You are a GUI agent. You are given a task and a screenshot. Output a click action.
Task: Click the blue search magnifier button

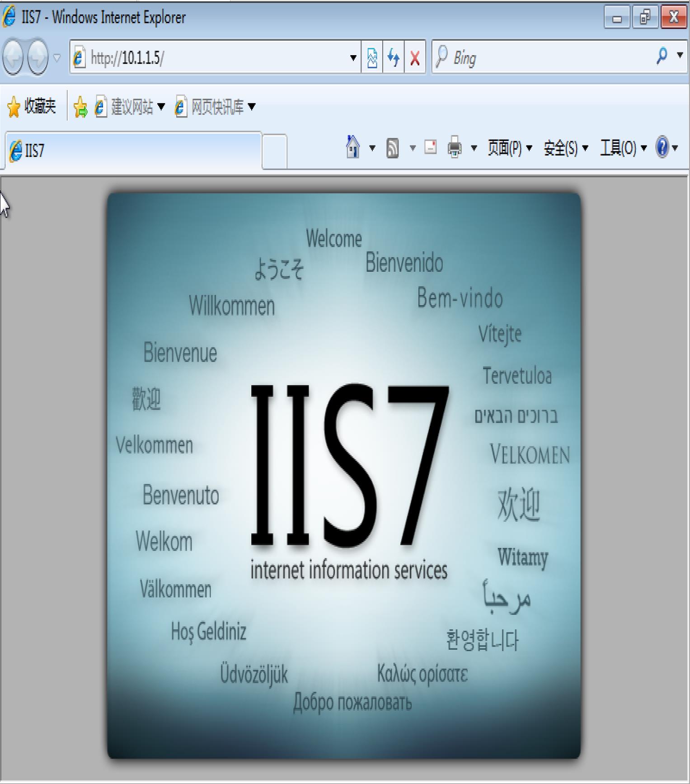tap(662, 56)
